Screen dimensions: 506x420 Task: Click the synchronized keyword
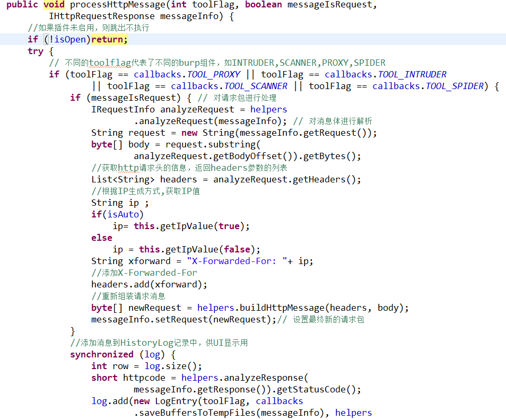coord(102,355)
